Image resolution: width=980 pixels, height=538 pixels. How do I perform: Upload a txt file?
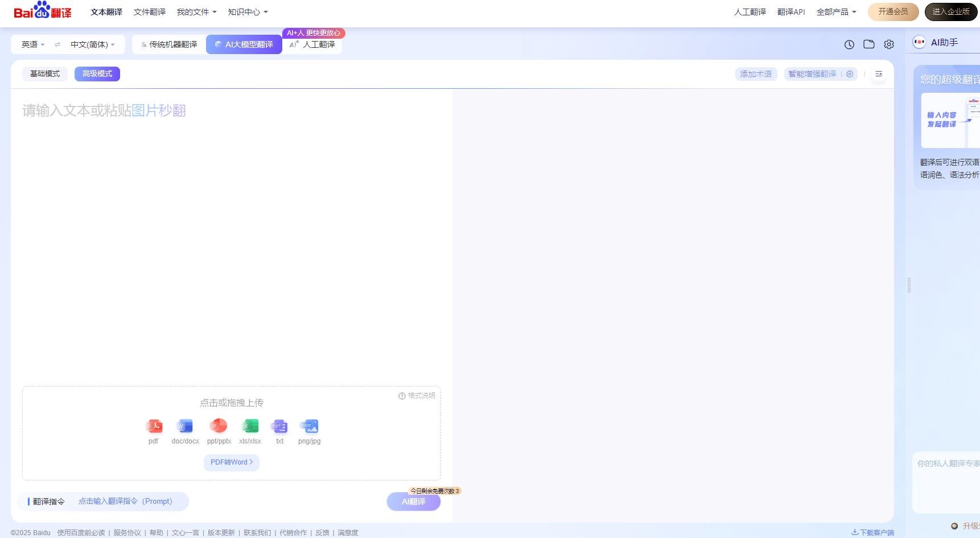(279, 432)
